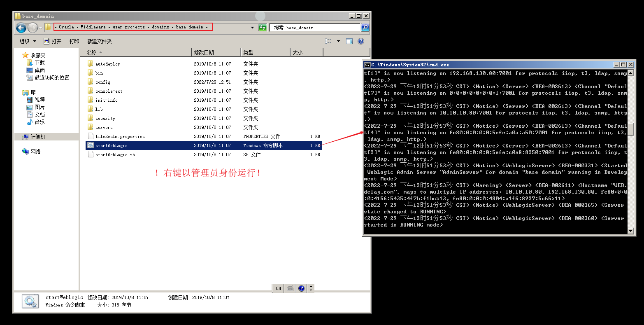This screenshot has height=325, width=644.
Task: Select the config folder icon
Action: 91,82
